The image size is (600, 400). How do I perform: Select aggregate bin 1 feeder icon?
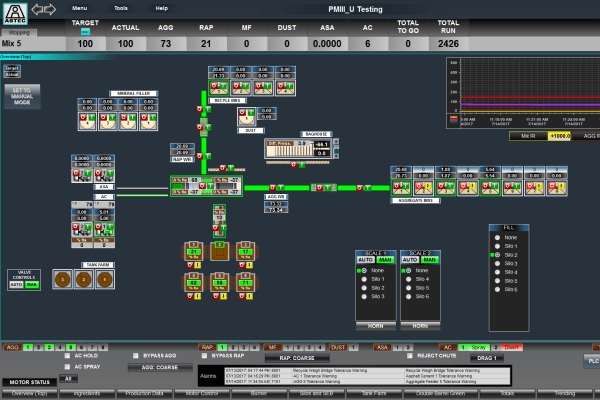click(x=401, y=188)
